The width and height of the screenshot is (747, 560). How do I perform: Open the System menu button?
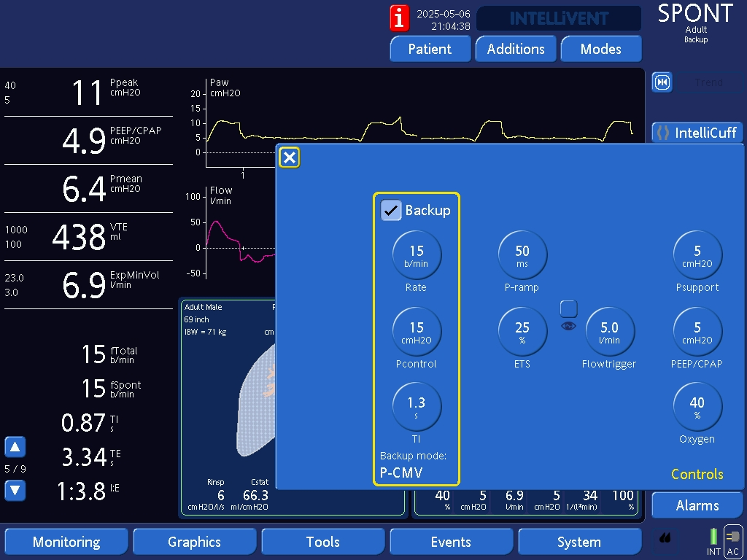tap(578, 542)
